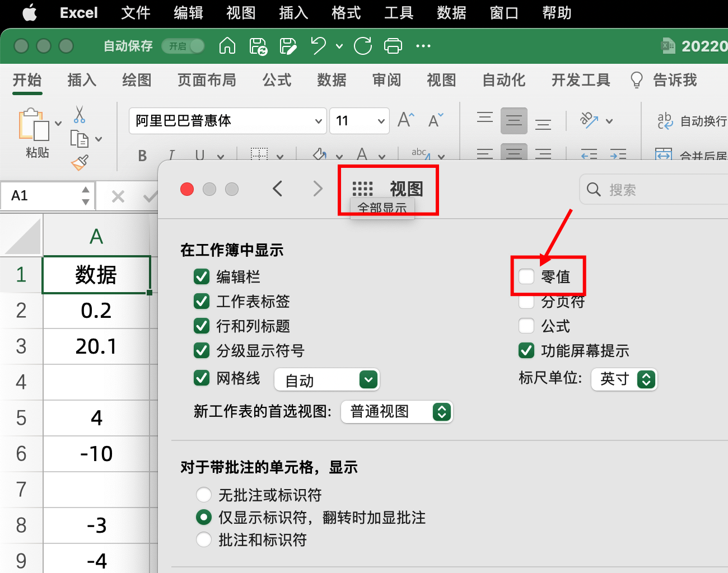Image resolution: width=728 pixels, height=573 pixels.
Task: Expand text orientation options arrow
Action: [609, 121]
